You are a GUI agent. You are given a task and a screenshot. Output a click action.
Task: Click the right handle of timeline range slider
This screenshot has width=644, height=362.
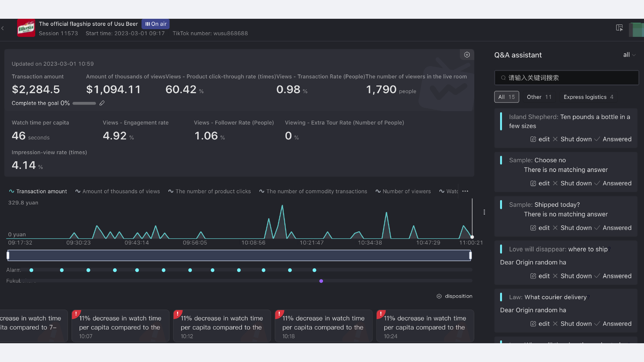pos(470,256)
